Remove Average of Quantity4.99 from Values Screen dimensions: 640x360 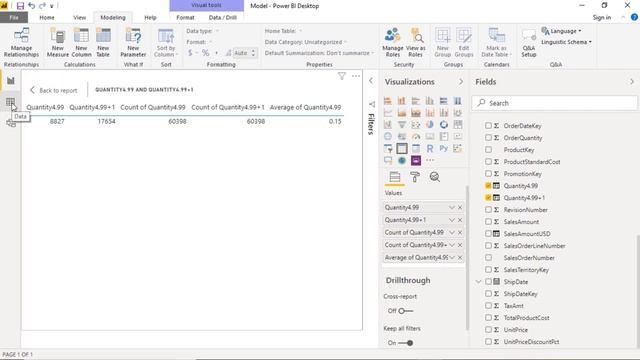pyautogui.click(x=460, y=258)
